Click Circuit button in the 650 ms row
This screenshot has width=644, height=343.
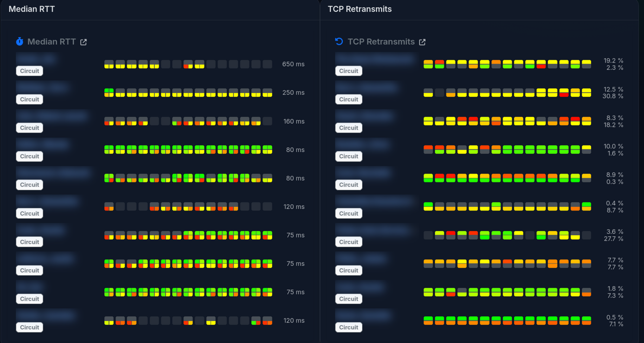coord(30,71)
